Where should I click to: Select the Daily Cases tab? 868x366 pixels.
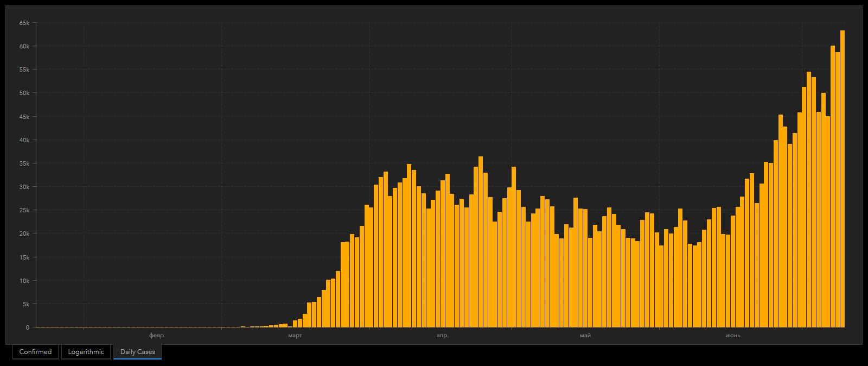137,352
